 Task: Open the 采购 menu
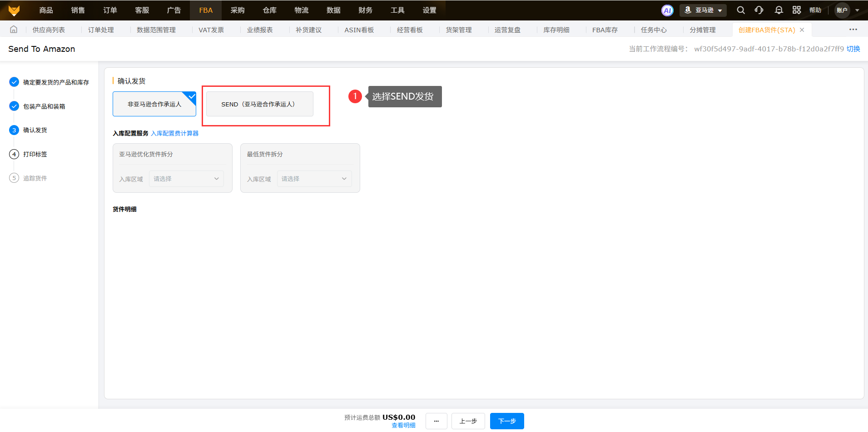[x=238, y=10]
